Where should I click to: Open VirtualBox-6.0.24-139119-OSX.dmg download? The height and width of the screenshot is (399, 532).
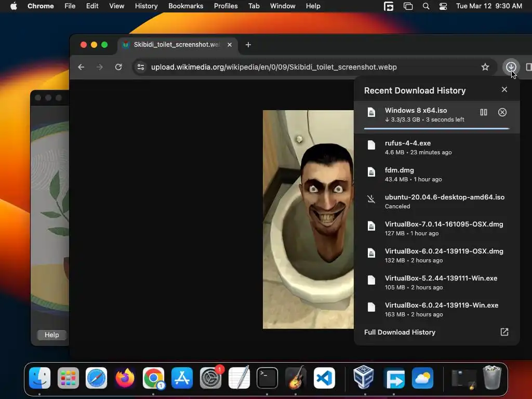coord(436,256)
